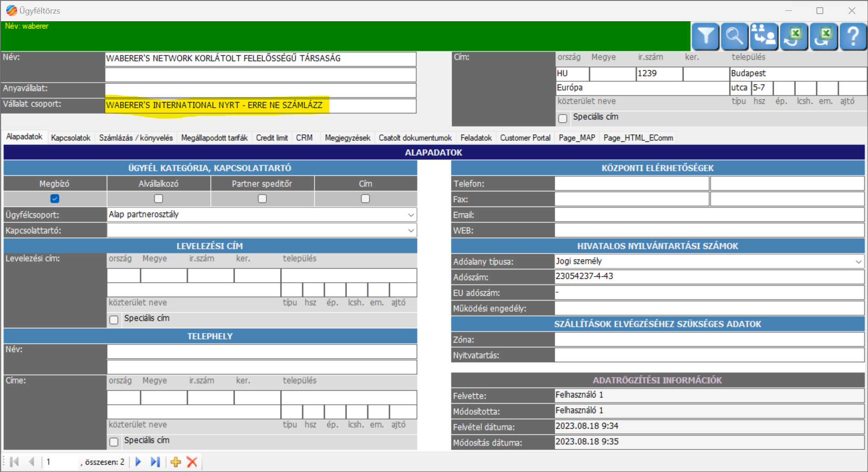868x472 pixels.
Task: Open the Adóalany típusa dropdown
Action: coord(858,261)
